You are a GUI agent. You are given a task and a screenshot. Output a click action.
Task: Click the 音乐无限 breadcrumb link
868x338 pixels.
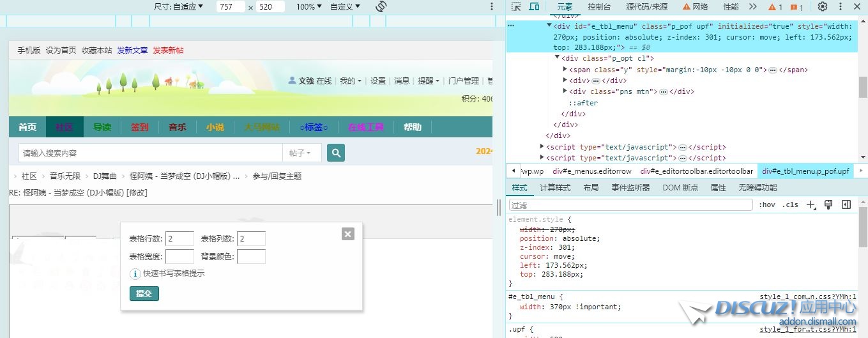point(65,176)
